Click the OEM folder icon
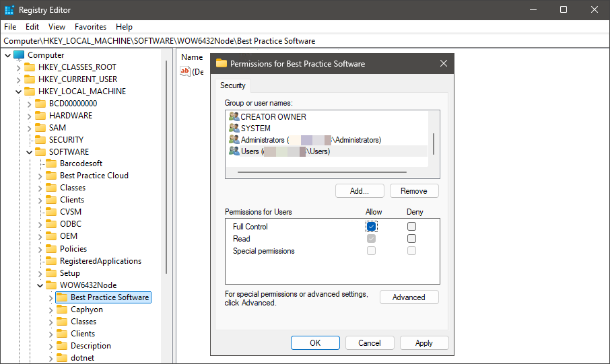 (x=51, y=236)
